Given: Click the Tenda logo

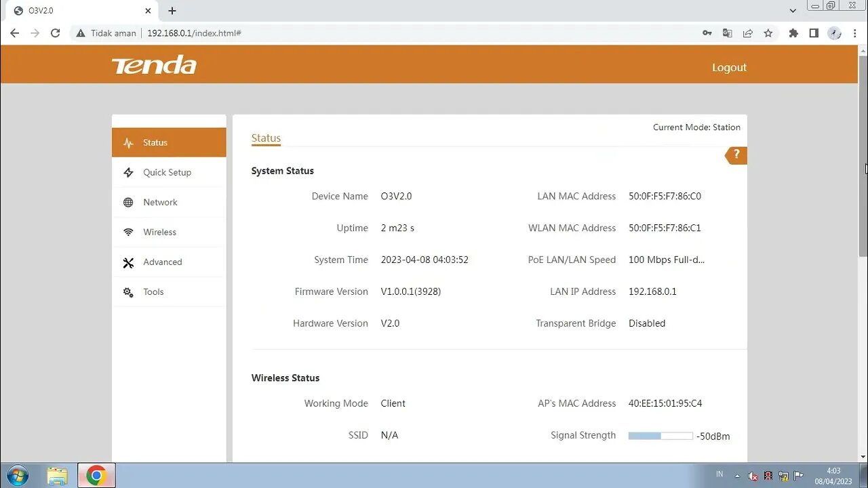Looking at the screenshot, I should [154, 65].
